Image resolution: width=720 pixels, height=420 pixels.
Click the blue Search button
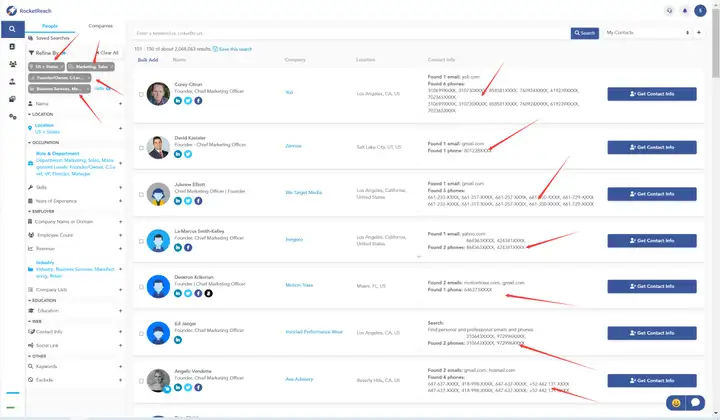click(x=585, y=33)
